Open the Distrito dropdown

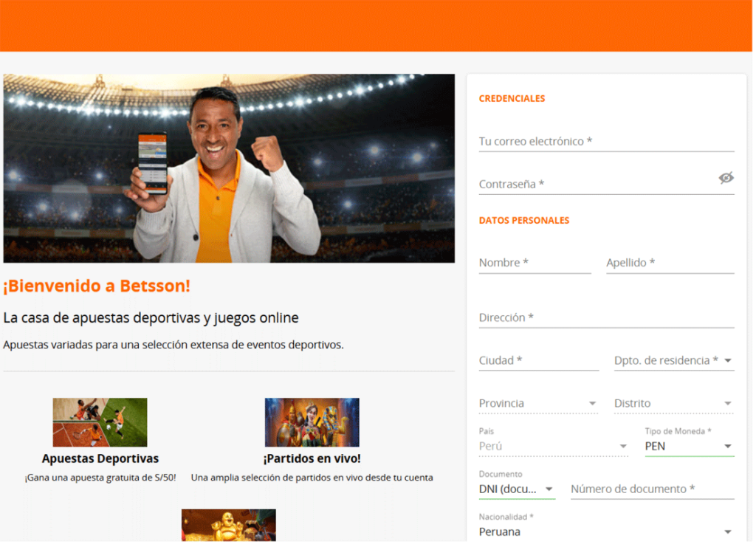tap(673, 403)
